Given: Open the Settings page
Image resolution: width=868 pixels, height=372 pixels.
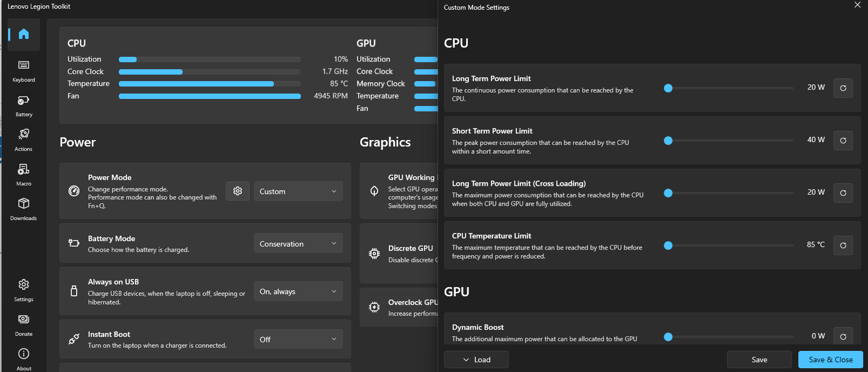Looking at the screenshot, I should click(24, 290).
